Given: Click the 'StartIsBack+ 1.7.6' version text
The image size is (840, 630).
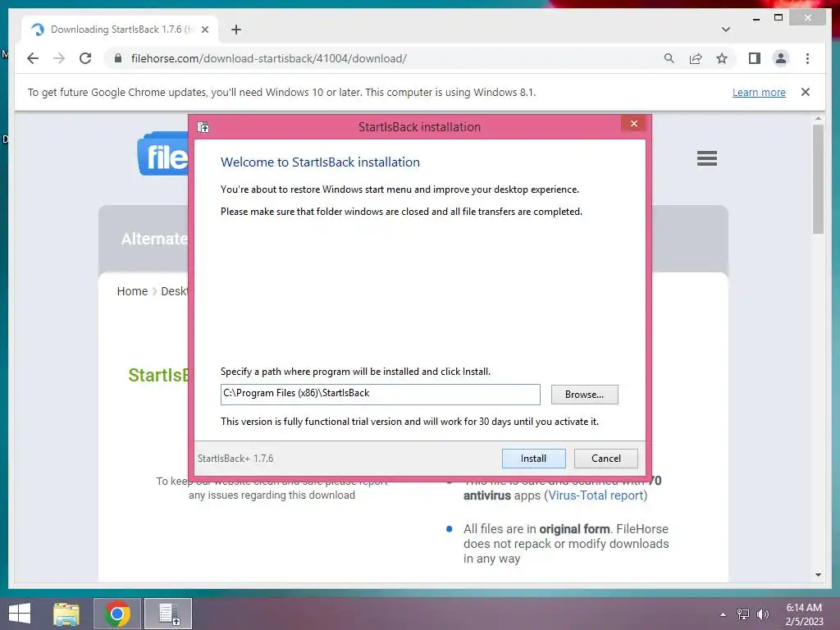Looking at the screenshot, I should [x=235, y=459].
